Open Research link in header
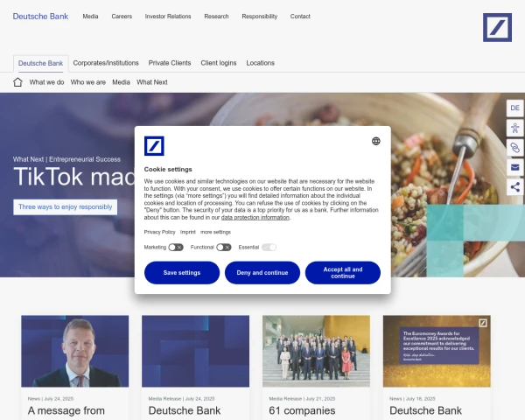525x420 pixels. click(216, 17)
